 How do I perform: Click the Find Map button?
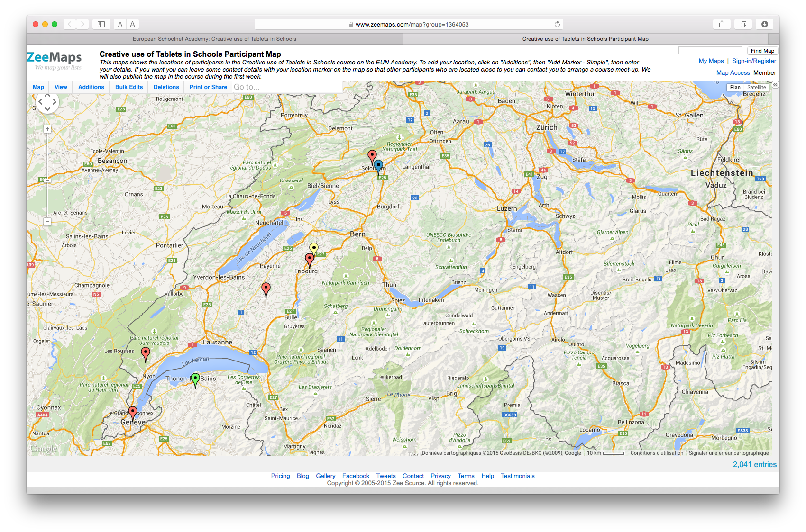[762, 51]
